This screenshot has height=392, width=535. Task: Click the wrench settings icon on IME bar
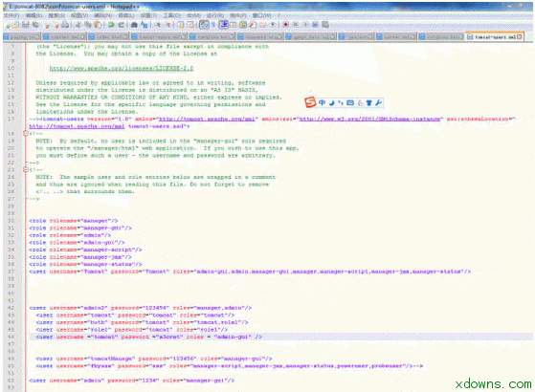click(378, 102)
